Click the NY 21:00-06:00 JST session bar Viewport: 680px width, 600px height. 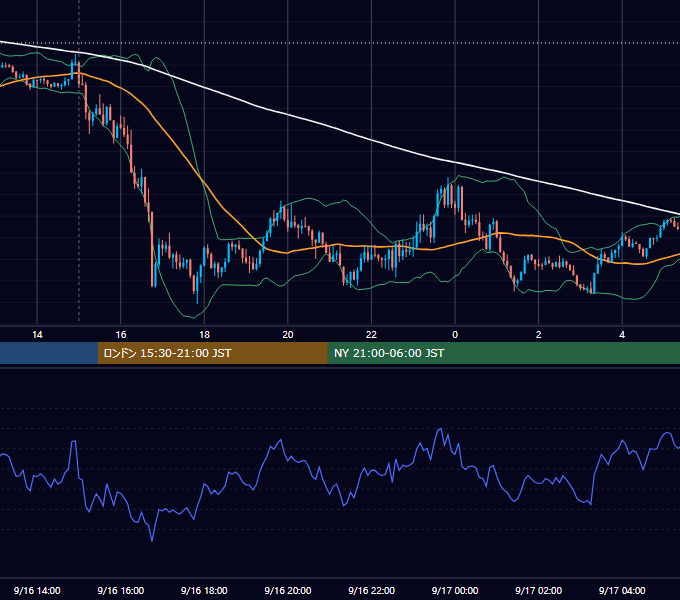click(x=503, y=353)
